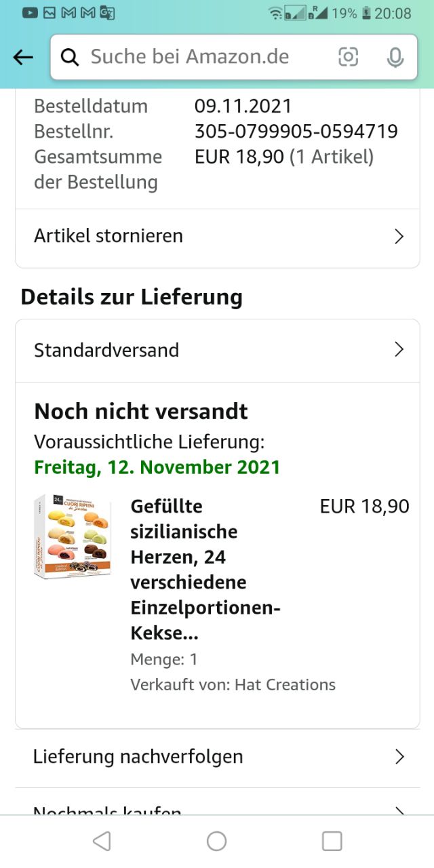Open Lieferung nachverfolgen row
The image size is (434, 868).
[138, 757]
